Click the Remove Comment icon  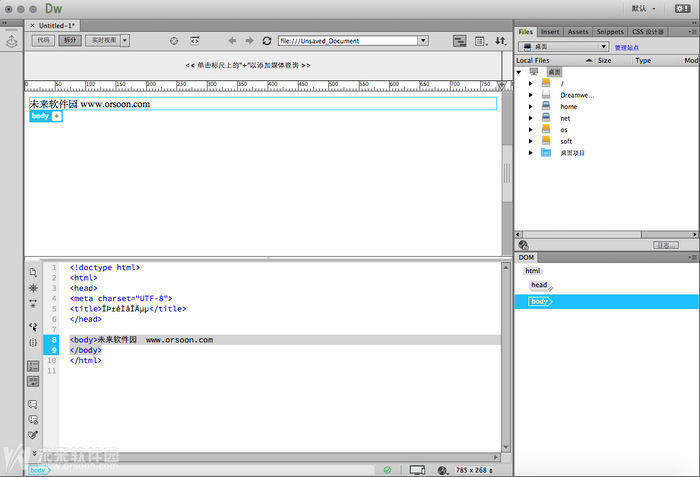tap(33, 420)
